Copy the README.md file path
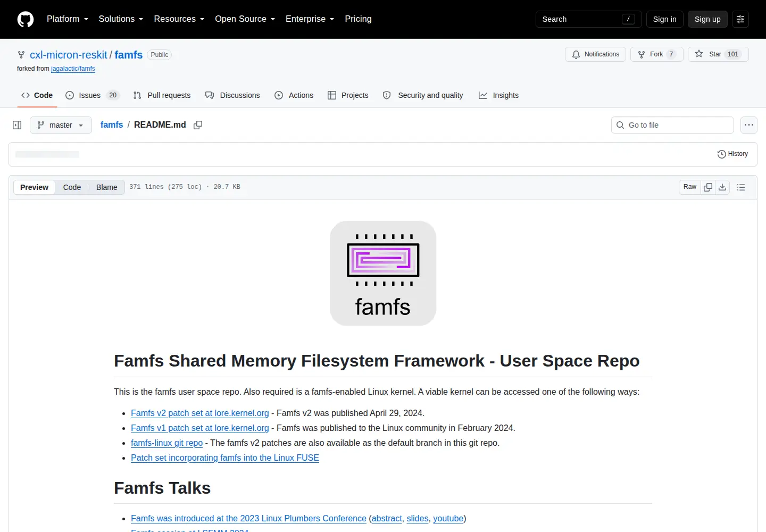 (198, 125)
